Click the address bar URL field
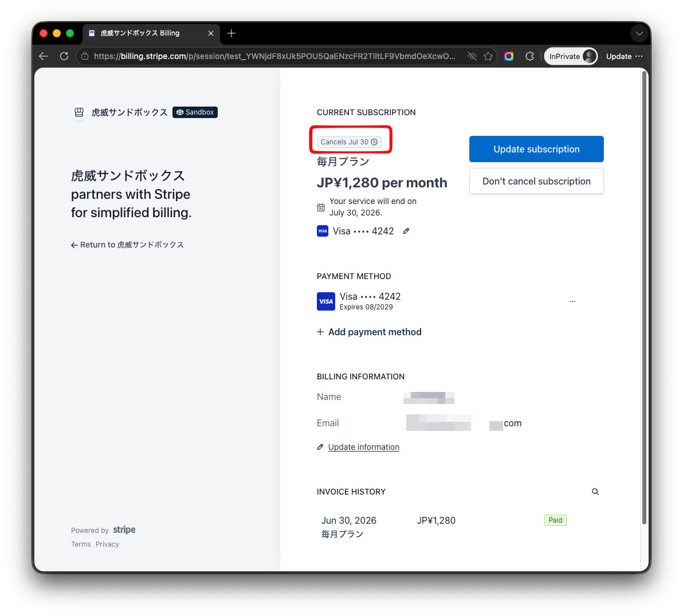Viewport: 683px width, 616px height. (x=274, y=56)
